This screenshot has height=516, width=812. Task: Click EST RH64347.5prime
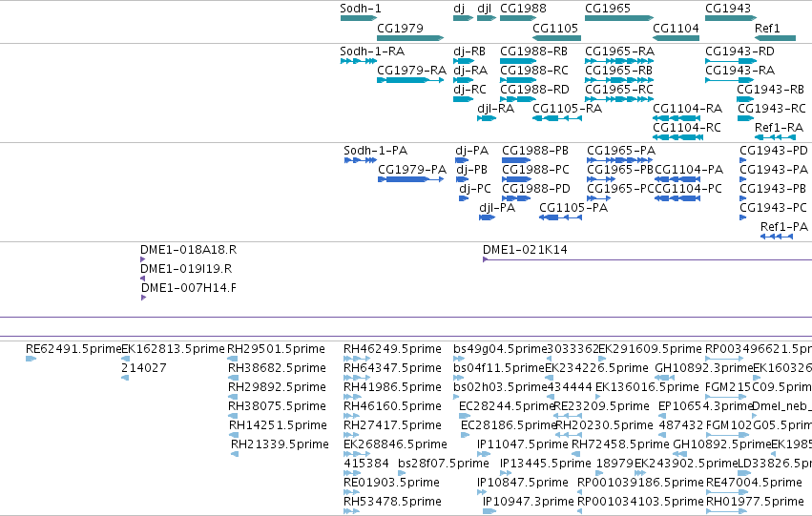coord(357,378)
